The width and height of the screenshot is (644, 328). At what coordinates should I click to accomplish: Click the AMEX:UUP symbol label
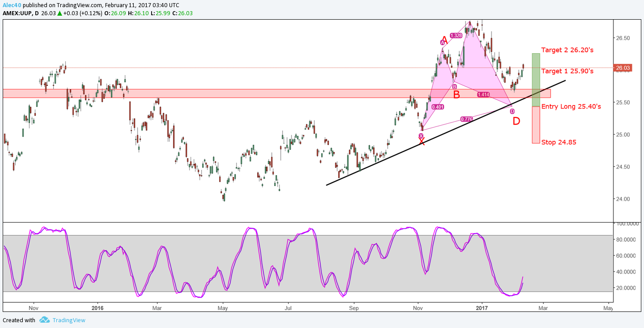[20, 13]
